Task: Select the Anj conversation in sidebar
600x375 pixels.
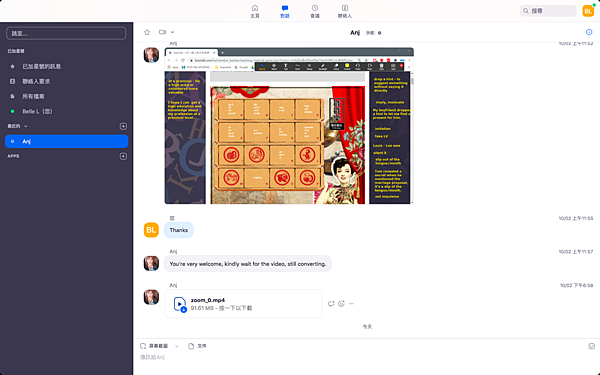Action: point(66,141)
